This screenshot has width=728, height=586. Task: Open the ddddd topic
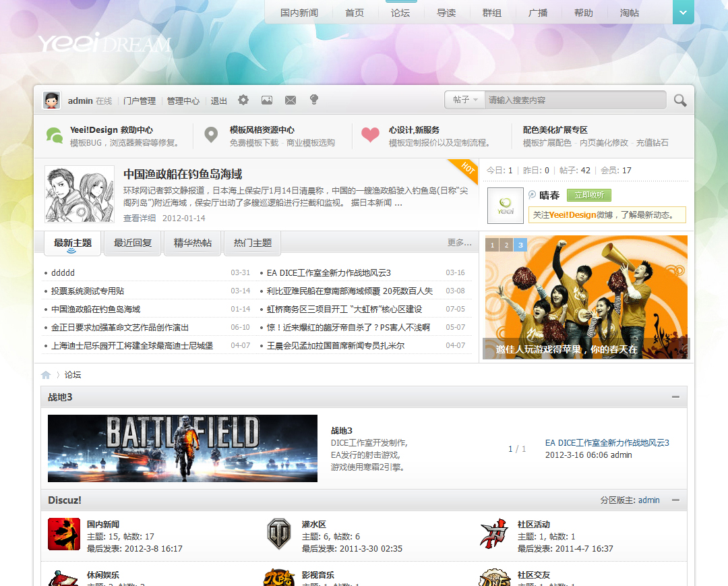click(x=63, y=272)
